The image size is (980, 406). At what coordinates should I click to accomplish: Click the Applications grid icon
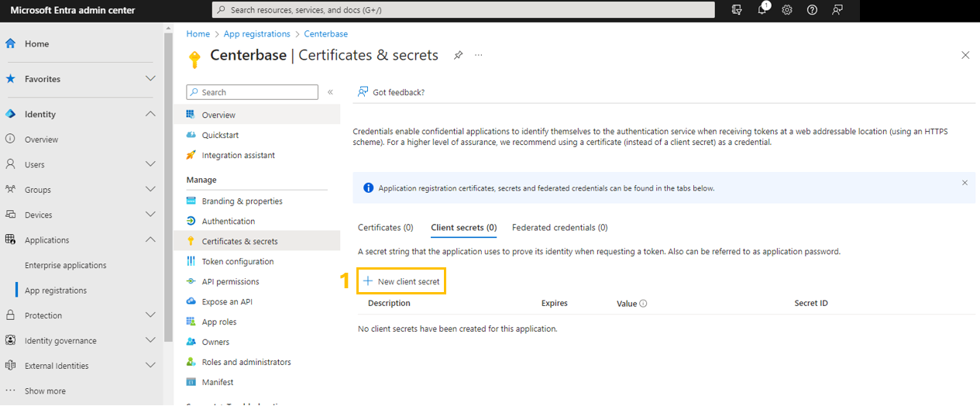(x=11, y=240)
